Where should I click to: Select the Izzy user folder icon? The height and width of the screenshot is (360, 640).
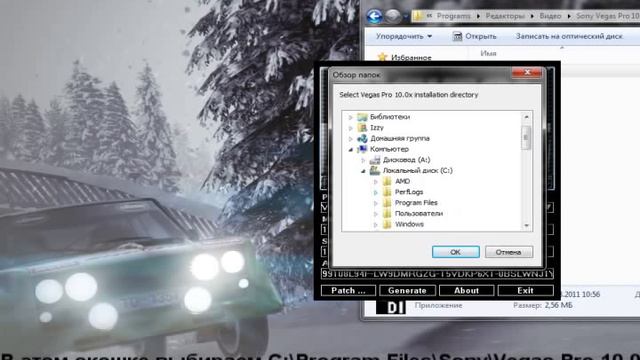tap(362, 127)
